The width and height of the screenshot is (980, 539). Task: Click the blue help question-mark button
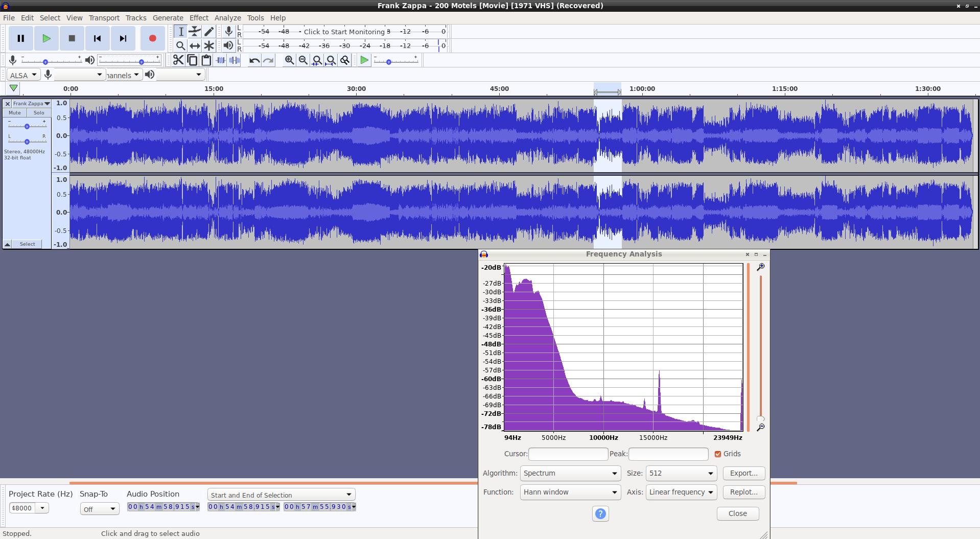pyautogui.click(x=601, y=514)
